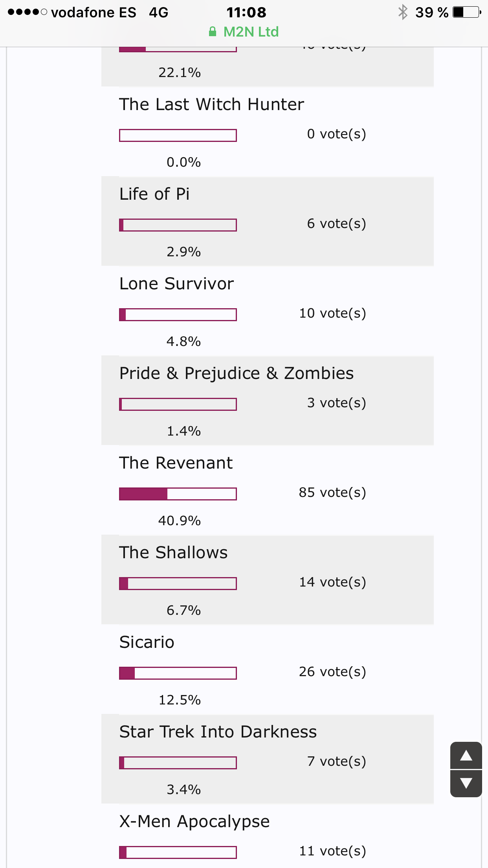Select the Sicario vote bar
This screenshot has height=868, width=488.
(178, 673)
